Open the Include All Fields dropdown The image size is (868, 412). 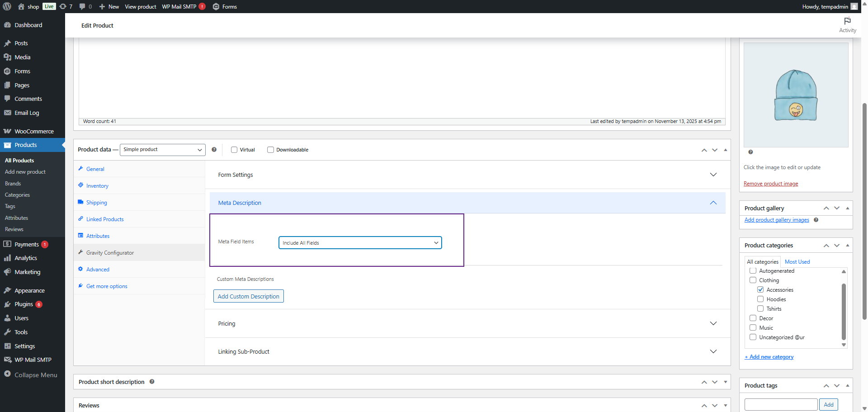[360, 243]
